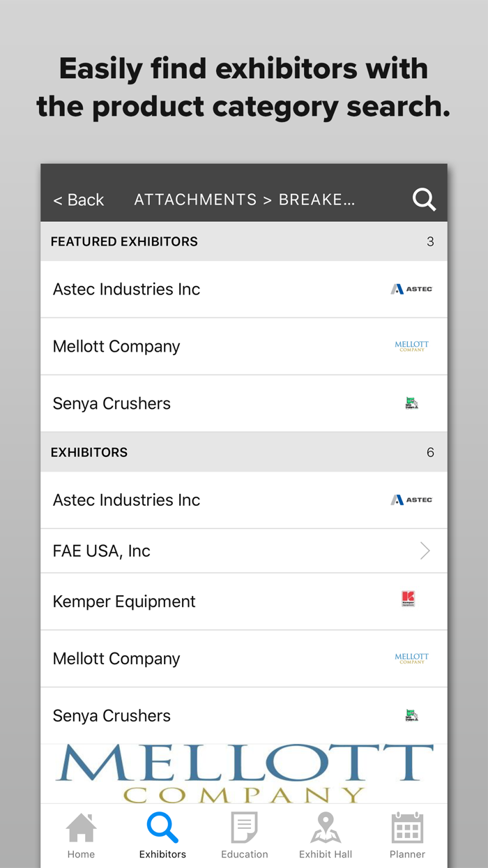This screenshot has height=868, width=488.
Task: Select Kemper Equipment exhibitor row
Action: (x=124, y=601)
